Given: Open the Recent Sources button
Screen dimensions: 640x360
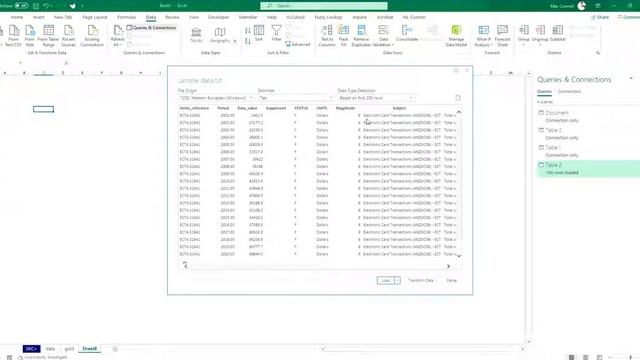Looking at the screenshot, I should (69, 36).
